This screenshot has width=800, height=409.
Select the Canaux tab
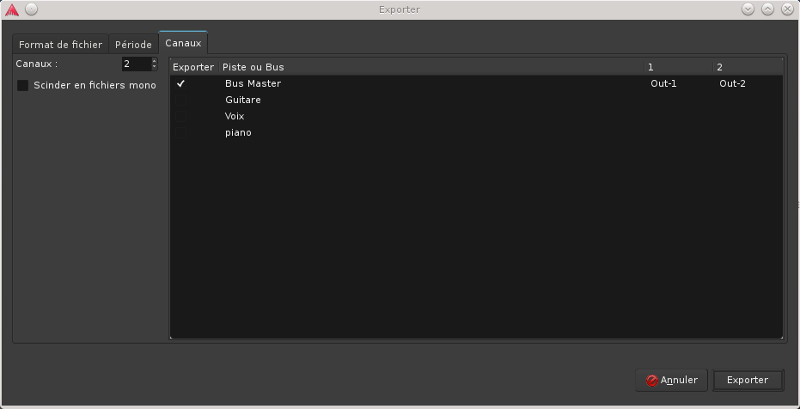coord(183,44)
